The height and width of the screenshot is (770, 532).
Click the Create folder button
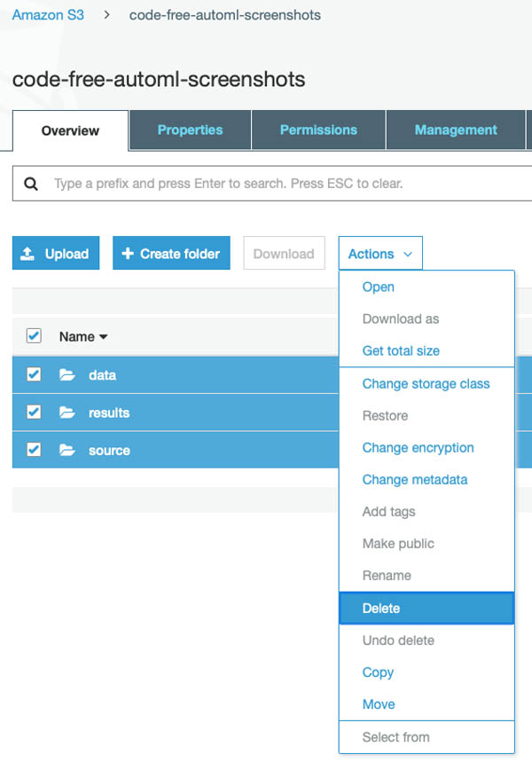click(171, 254)
